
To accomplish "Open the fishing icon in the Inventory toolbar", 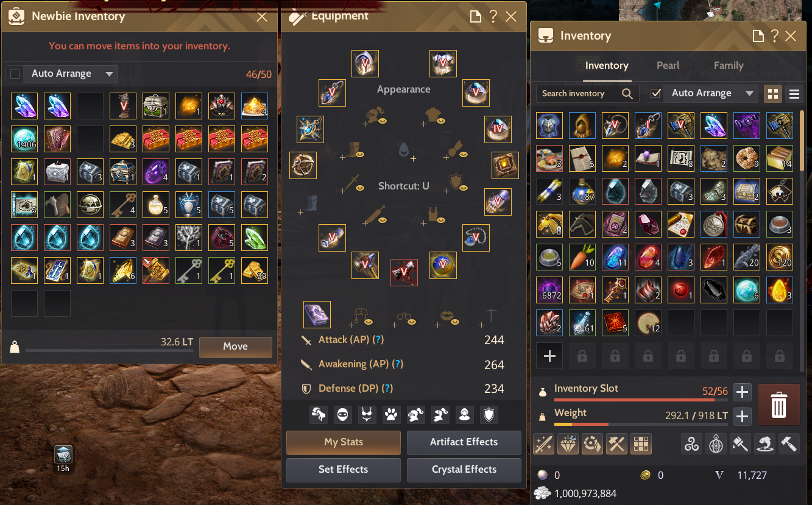I will [x=764, y=444].
